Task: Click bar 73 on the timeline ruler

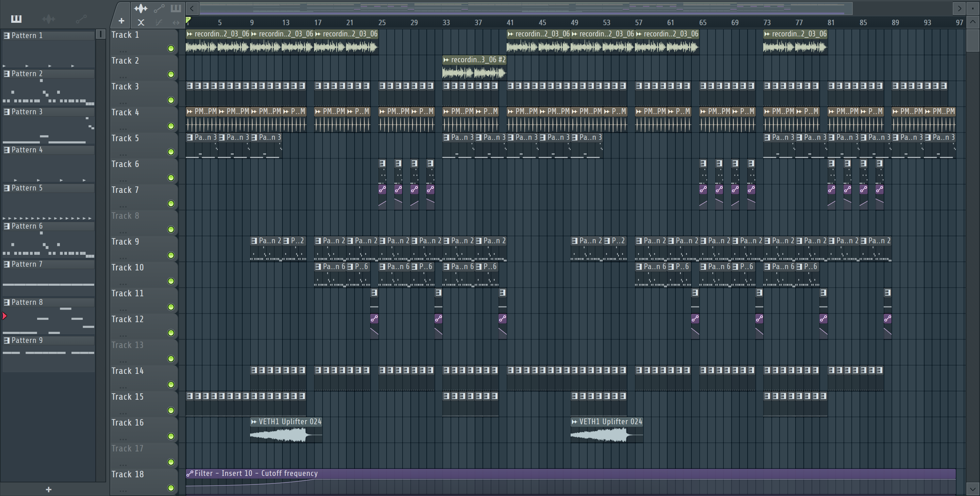Action: [x=767, y=22]
